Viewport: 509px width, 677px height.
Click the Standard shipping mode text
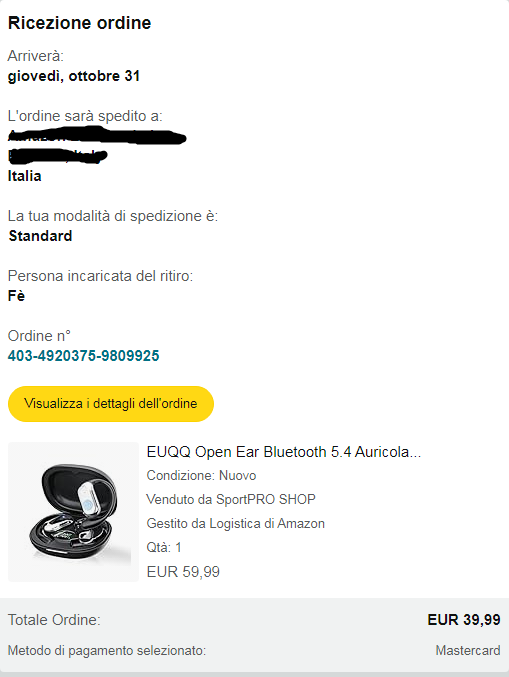click(40, 236)
